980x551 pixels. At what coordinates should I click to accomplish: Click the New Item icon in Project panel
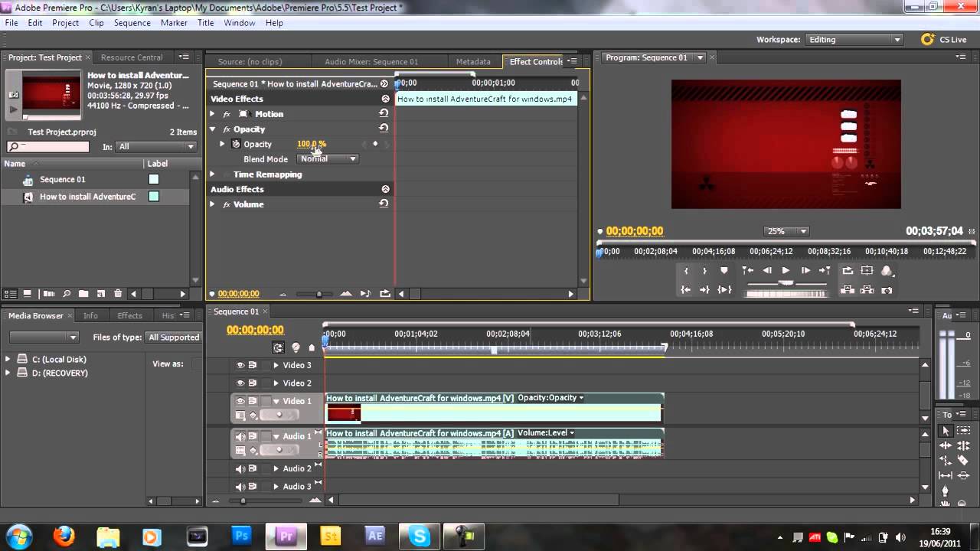pos(100,294)
